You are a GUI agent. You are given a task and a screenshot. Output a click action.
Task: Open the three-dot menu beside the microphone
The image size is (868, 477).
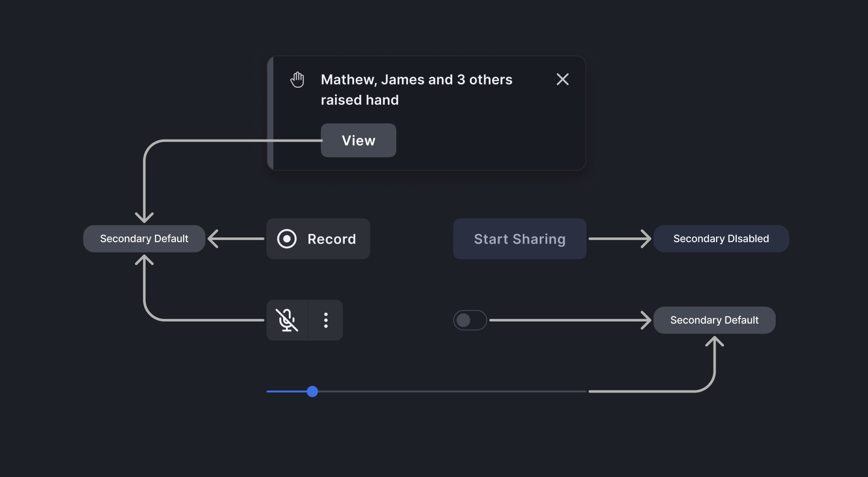[x=326, y=320]
